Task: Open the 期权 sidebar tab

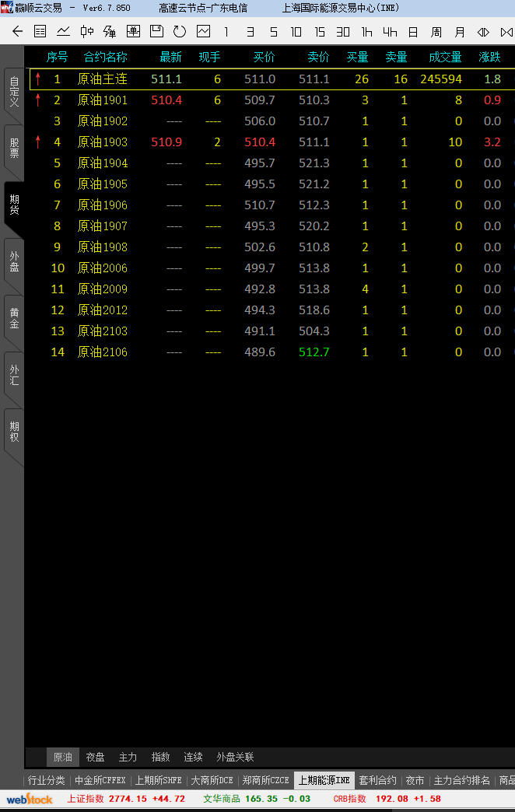Action: click(x=14, y=432)
